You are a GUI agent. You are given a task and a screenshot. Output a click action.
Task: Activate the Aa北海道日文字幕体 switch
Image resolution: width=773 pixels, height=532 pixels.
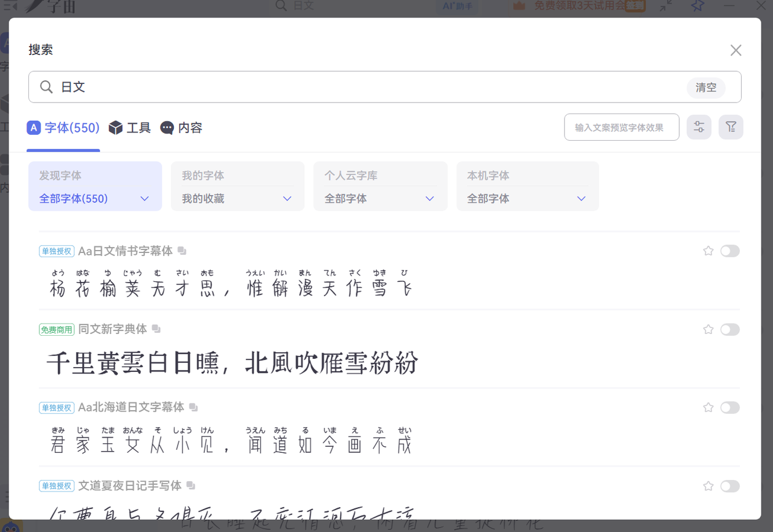pos(730,408)
